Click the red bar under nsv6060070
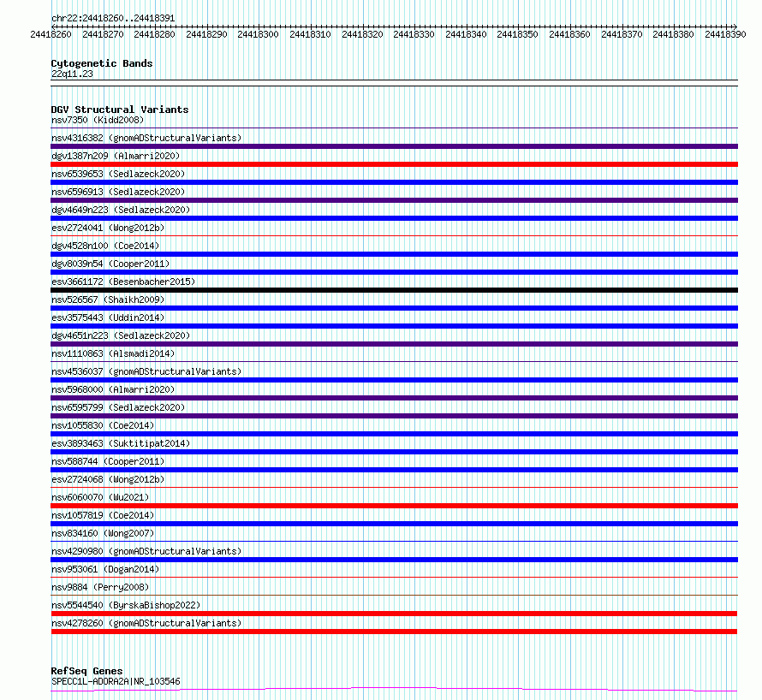Image resolution: width=762 pixels, height=700 pixels. 394,506
